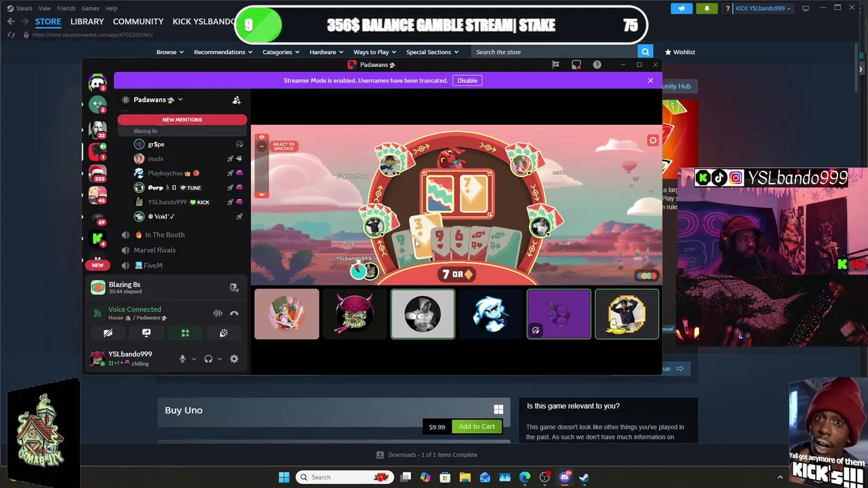Click the Windows Start button
The height and width of the screenshot is (488, 868).
point(284,477)
